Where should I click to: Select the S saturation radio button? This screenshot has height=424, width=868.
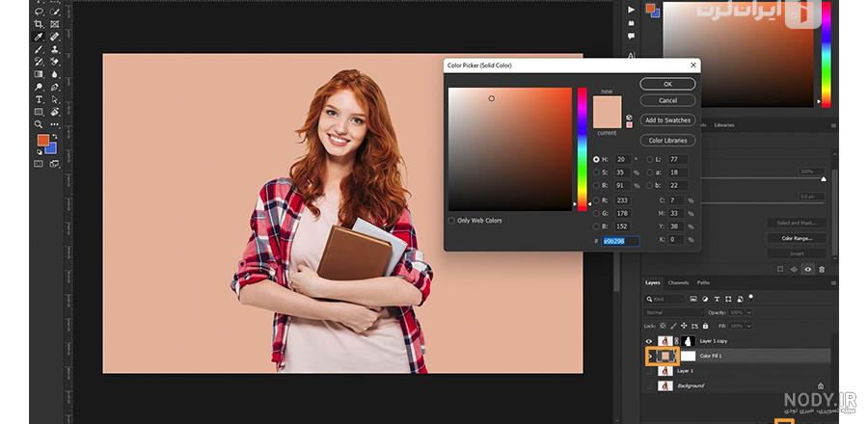(x=596, y=172)
